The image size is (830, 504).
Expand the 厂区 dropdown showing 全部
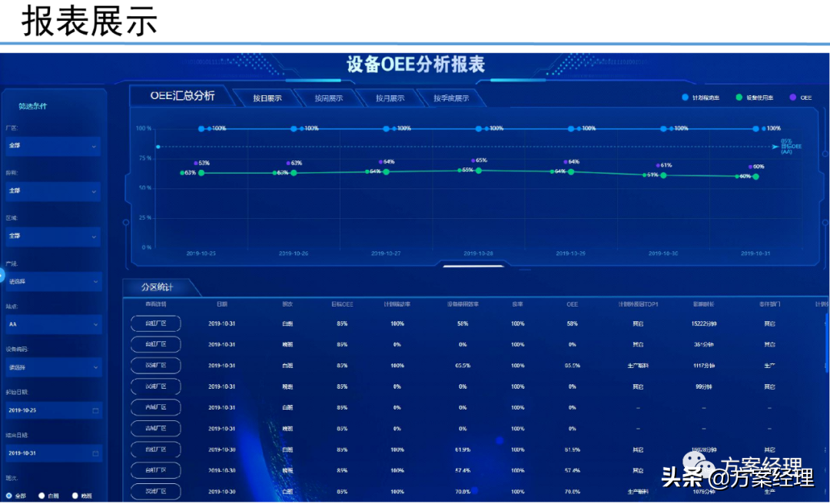(x=53, y=145)
